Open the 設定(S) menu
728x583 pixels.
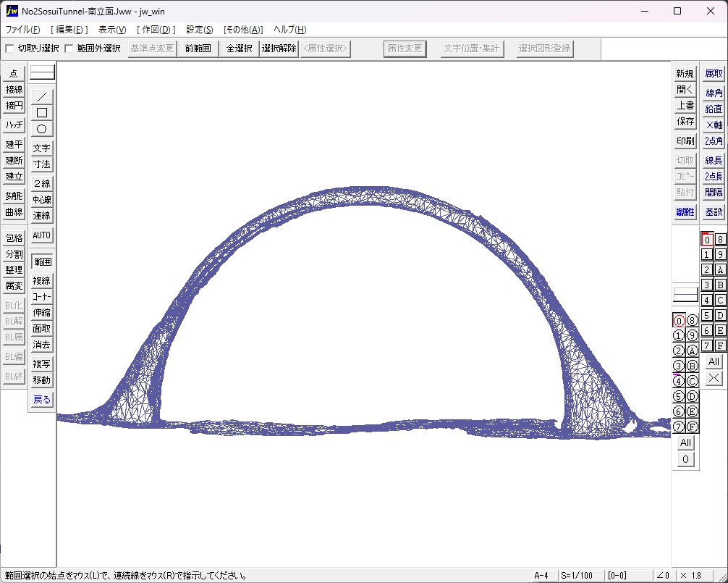pyautogui.click(x=200, y=30)
